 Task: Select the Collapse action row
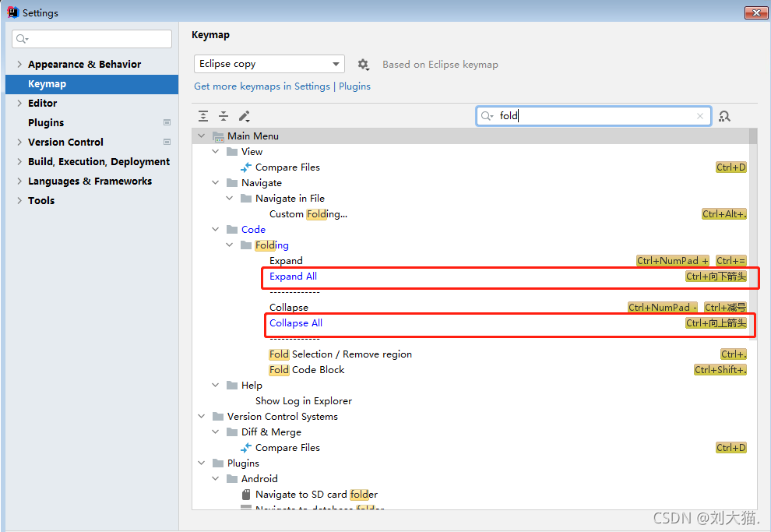(x=471, y=308)
